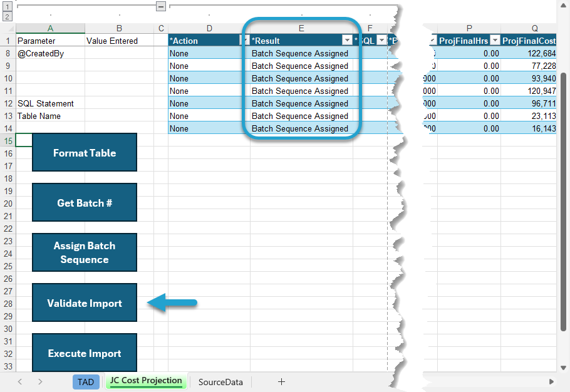This screenshot has height=392, width=570.
Task: Go to next sheet tab arrow
Action: pyautogui.click(x=40, y=382)
